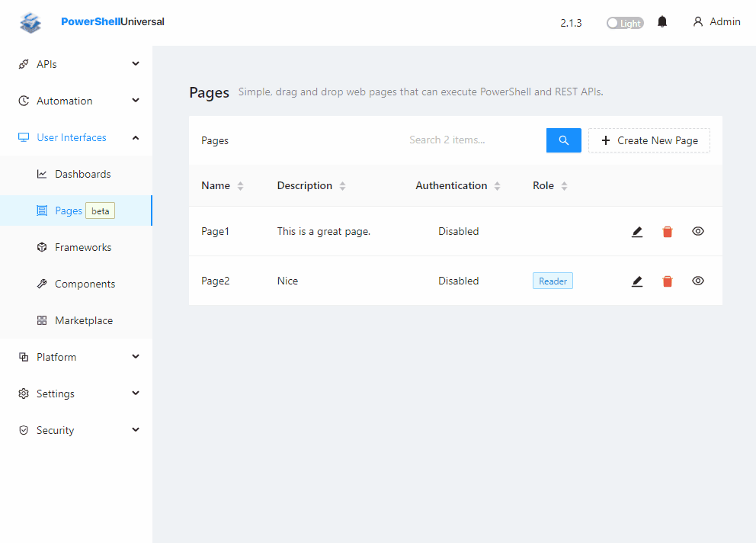Click the Components wrench icon
The image size is (756, 543).
(42, 284)
